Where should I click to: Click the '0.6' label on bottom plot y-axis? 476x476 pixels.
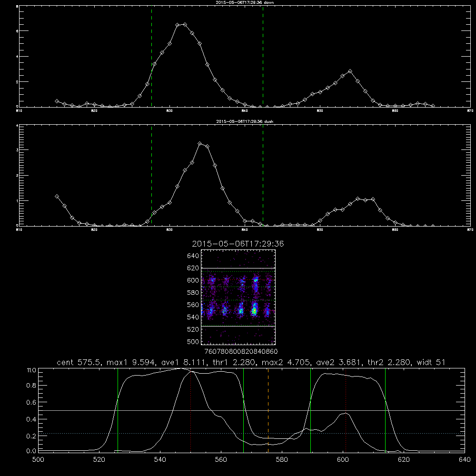(31, 402)
